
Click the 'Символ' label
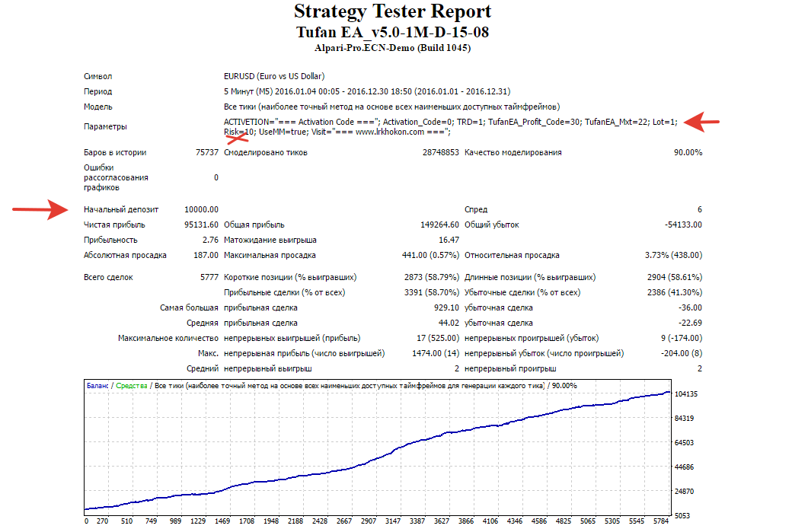[x=98, y=76]
